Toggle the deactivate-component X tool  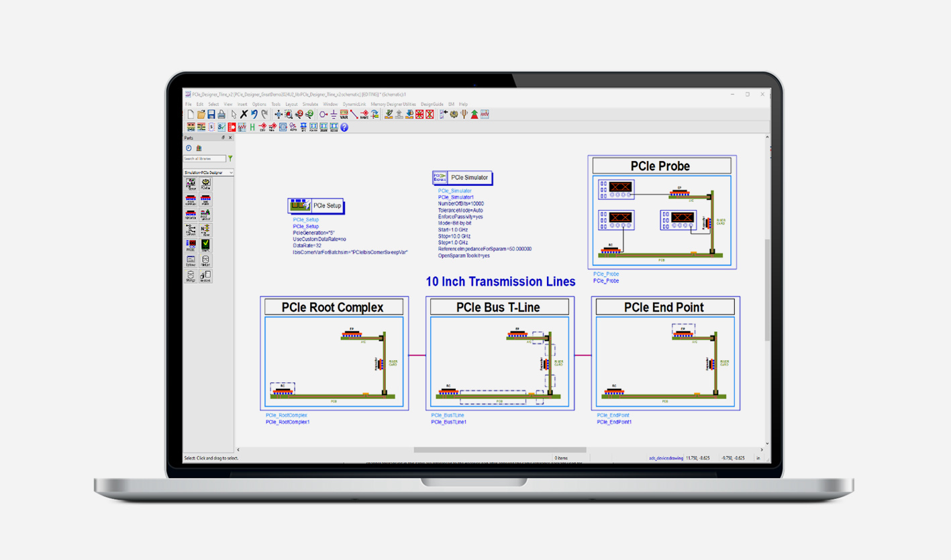(x=419, y=115)
